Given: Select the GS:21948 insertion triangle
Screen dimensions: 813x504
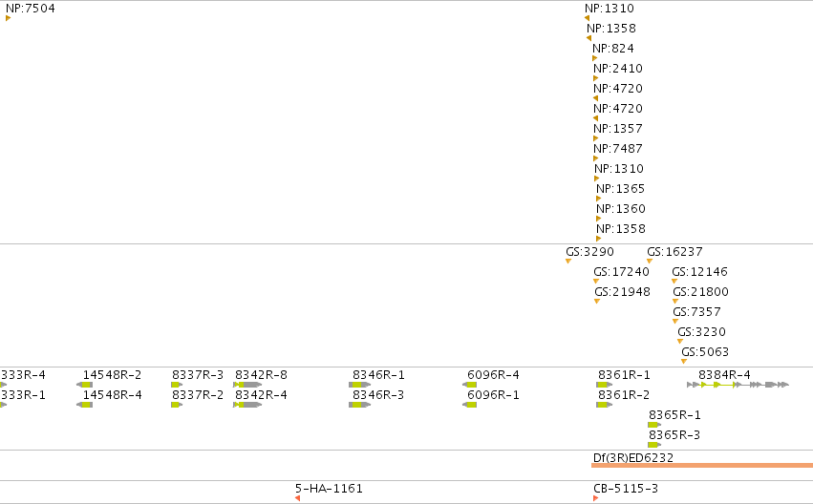Looking at the screenshot, I should pyautogui.click(x=597, y=302).
